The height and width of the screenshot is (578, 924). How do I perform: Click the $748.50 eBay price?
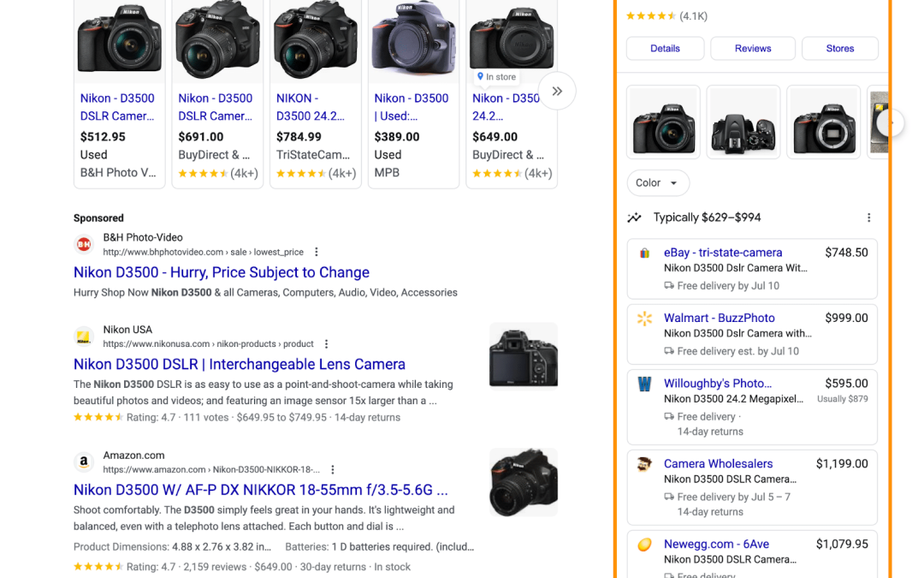click(846, 253)
